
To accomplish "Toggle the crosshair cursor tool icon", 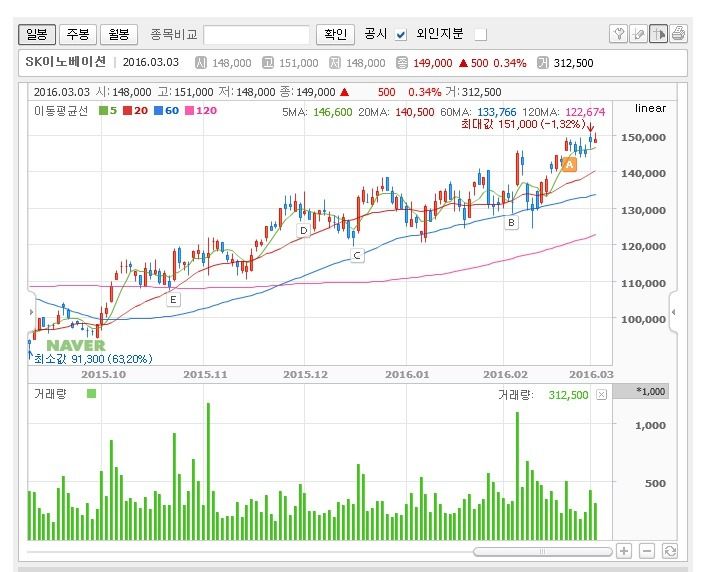I will 659,34.
